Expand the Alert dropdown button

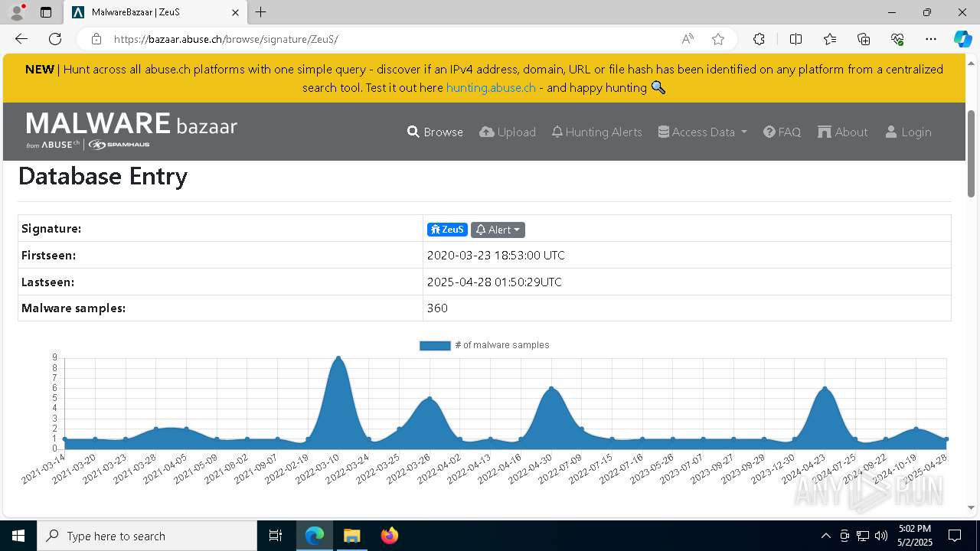pos(498,230)
